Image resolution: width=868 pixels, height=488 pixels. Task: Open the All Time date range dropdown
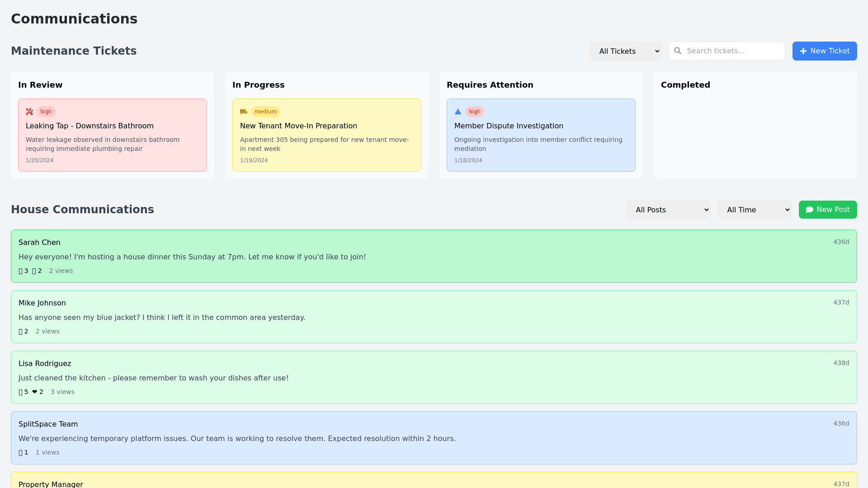[754, 210]
